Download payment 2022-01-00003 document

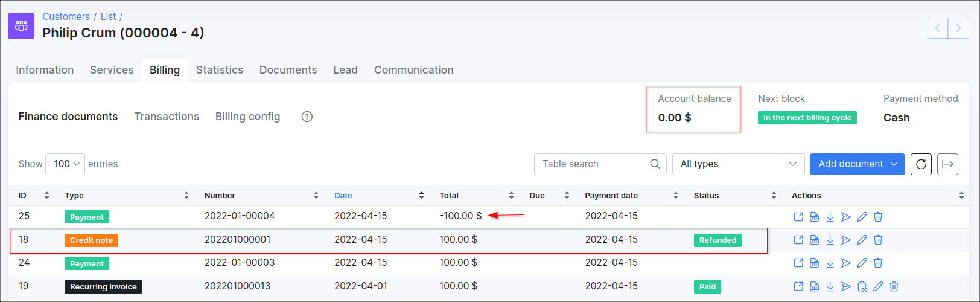(830, 263)
